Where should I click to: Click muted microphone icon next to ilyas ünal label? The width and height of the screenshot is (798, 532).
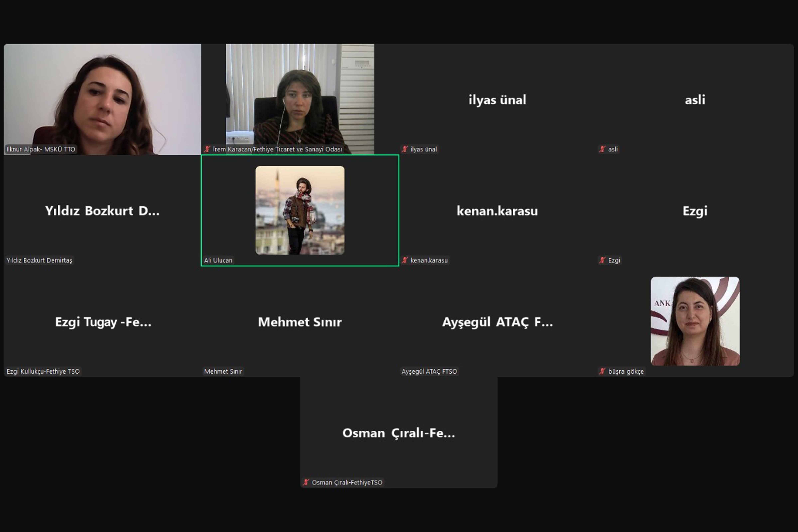click(404, 149)
